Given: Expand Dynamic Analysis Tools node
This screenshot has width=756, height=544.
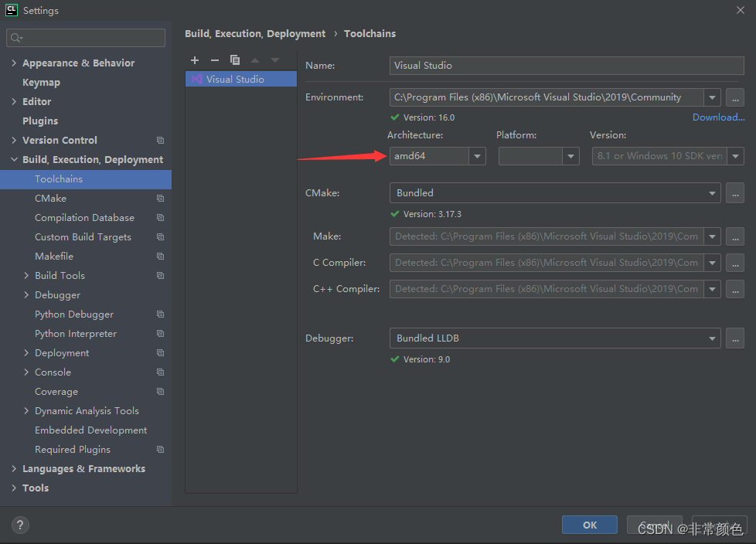Looking at the screenshot, I should click(x=26, y=410).
